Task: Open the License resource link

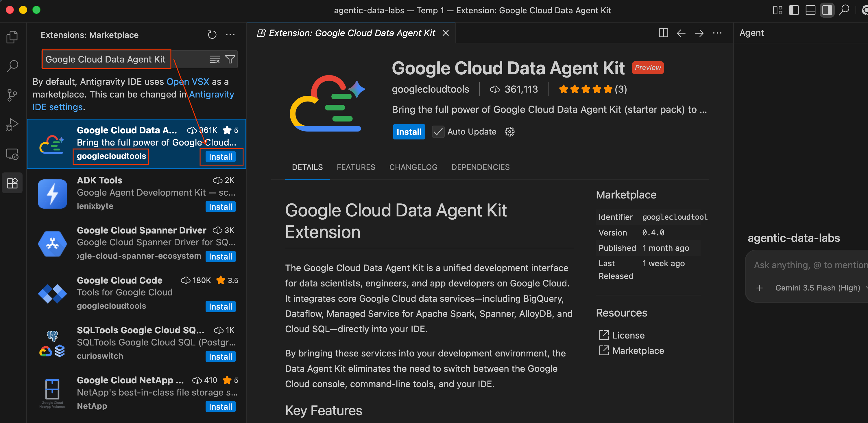Action: click(x=622, y=335)
